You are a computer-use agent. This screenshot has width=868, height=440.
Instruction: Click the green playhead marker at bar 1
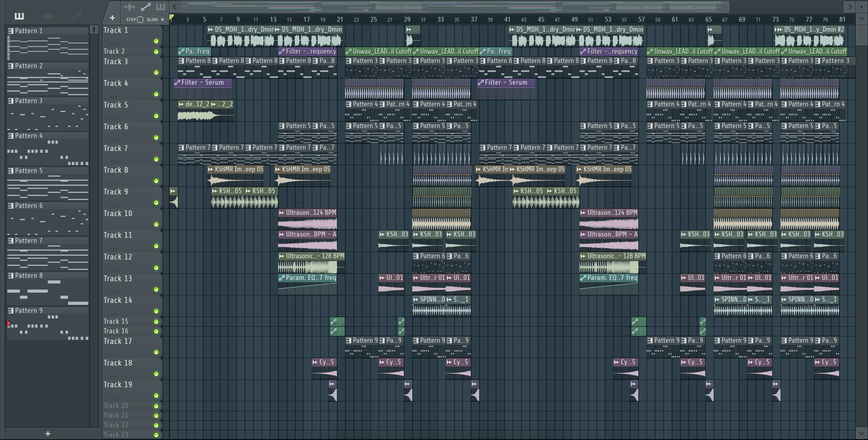171,17
